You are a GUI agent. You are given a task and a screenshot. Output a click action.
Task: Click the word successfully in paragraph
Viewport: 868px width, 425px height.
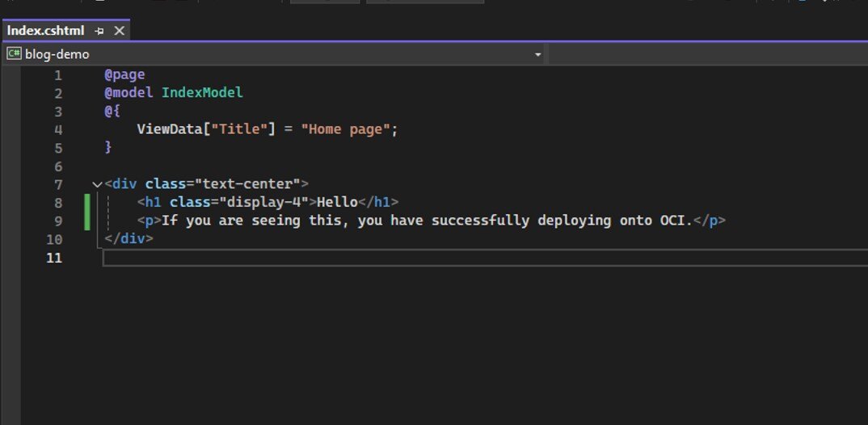coord(481,221)
